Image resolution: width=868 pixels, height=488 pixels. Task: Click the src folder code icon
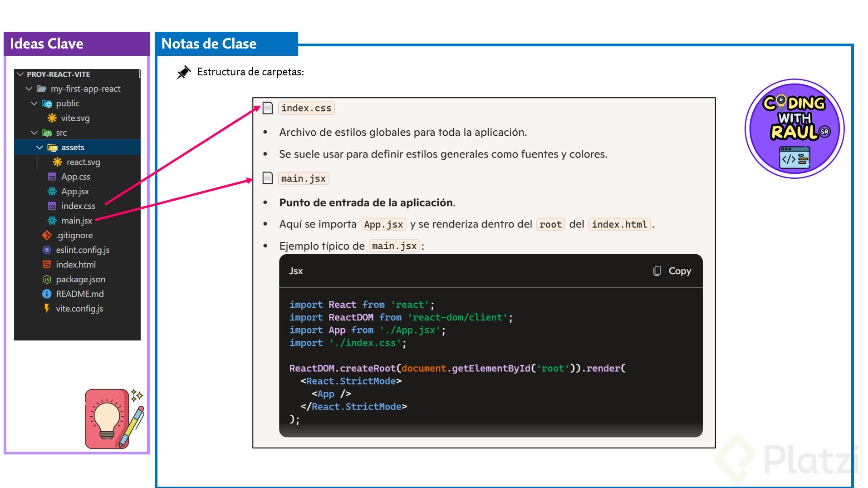47,133
